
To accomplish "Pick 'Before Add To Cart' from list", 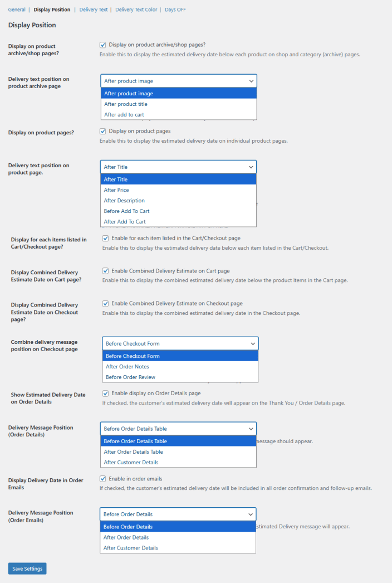I will point(127,211).
